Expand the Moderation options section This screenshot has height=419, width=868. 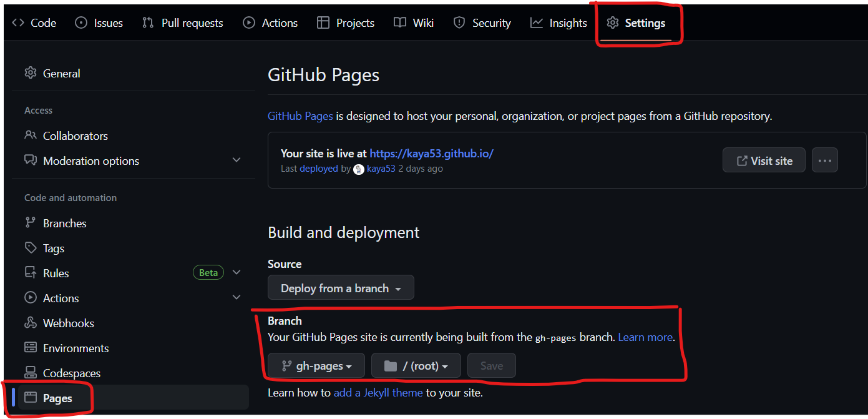tap(237, 160)
